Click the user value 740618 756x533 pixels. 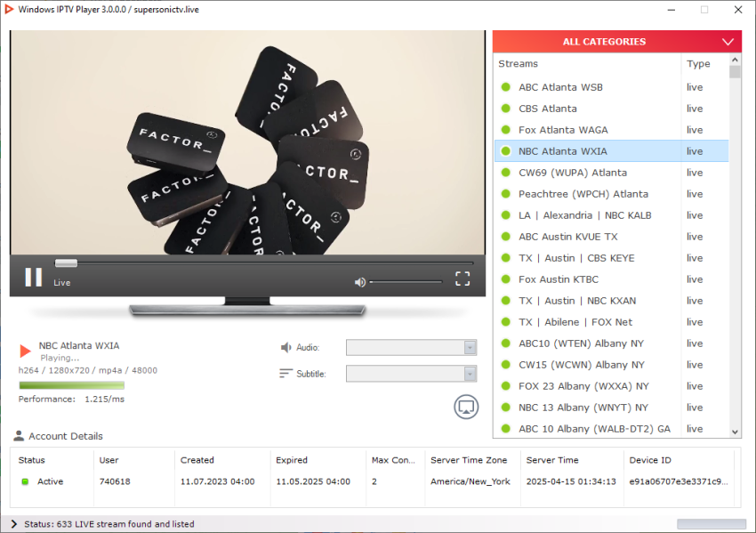[115, 481]
